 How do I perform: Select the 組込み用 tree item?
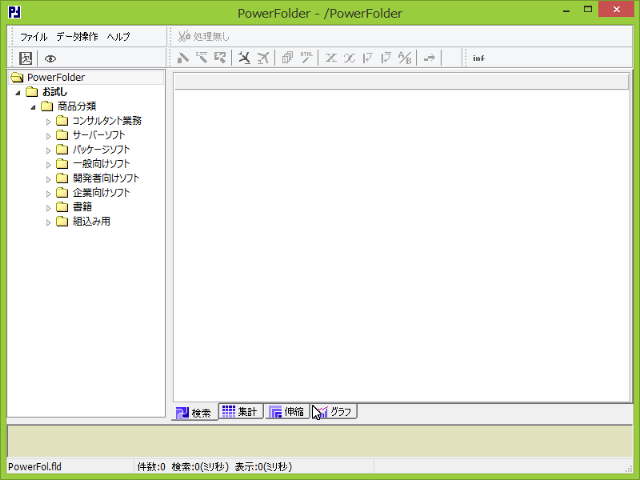[x=91, y=221]
